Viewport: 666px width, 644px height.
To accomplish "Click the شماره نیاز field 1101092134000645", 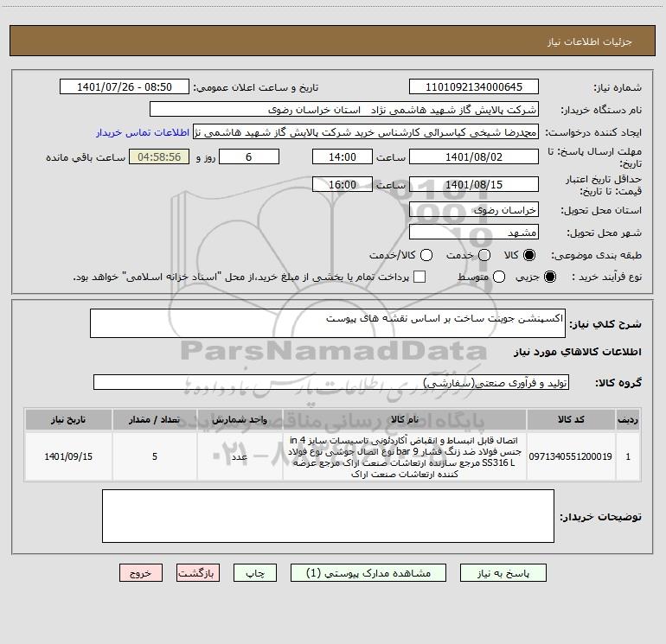I will tap(474, 87).
